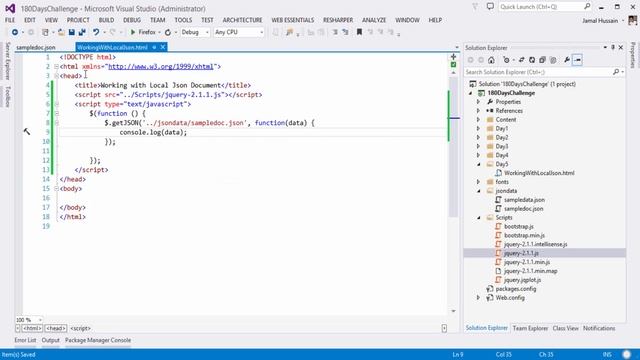Select sampledata.json in Solution Explorer
Viewport: 640px width, 360px height.
pyautogui.click(x=524, y=200)
